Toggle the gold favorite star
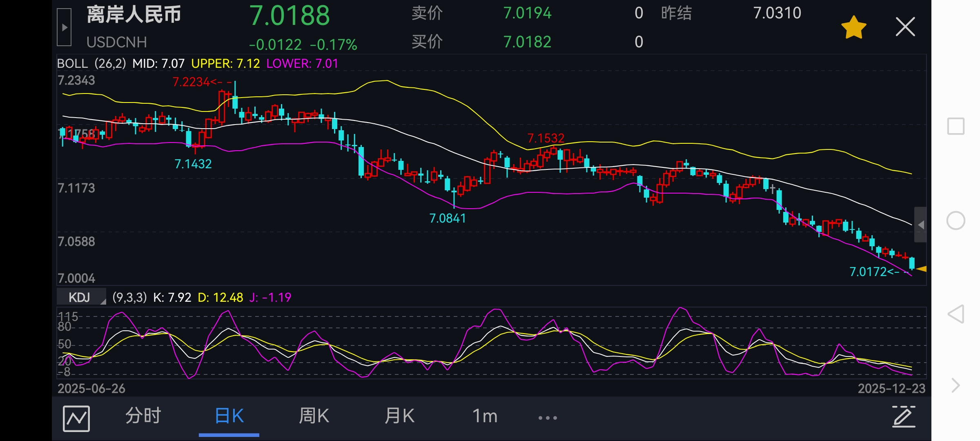The image size is (980, 441). [x=853, y=28]
